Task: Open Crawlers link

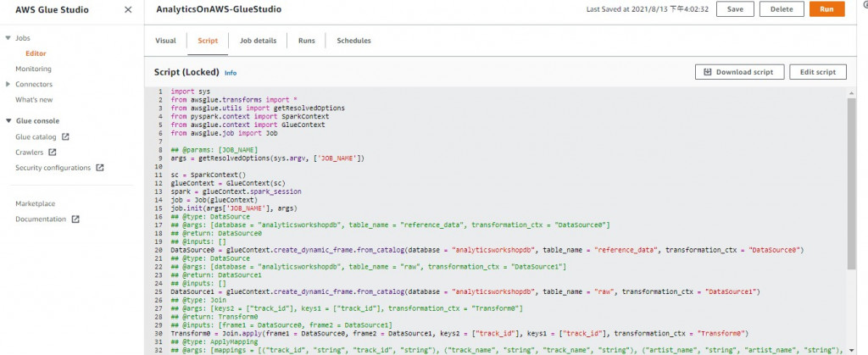Action: pos(30,152)
